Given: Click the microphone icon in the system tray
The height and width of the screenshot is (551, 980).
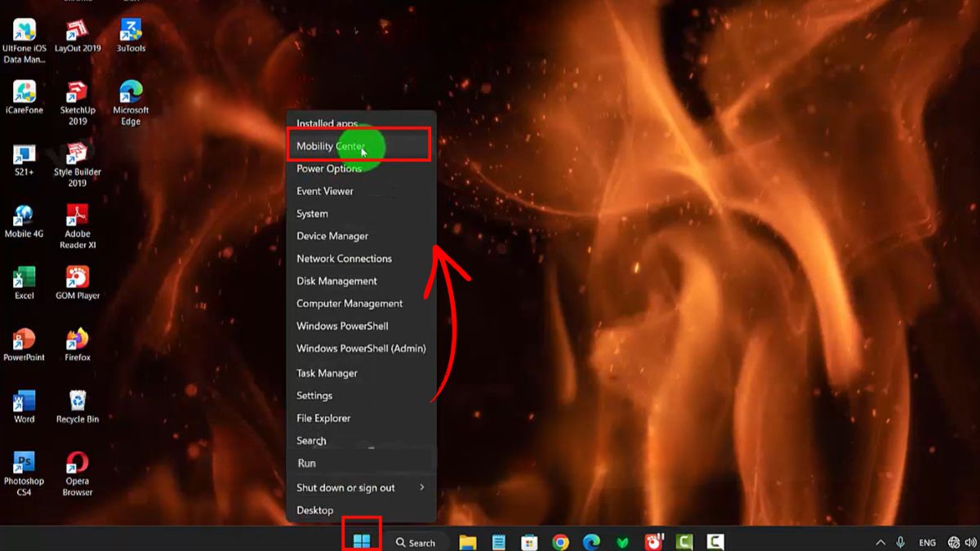Looking at the screenshot, I should point(901,542).
